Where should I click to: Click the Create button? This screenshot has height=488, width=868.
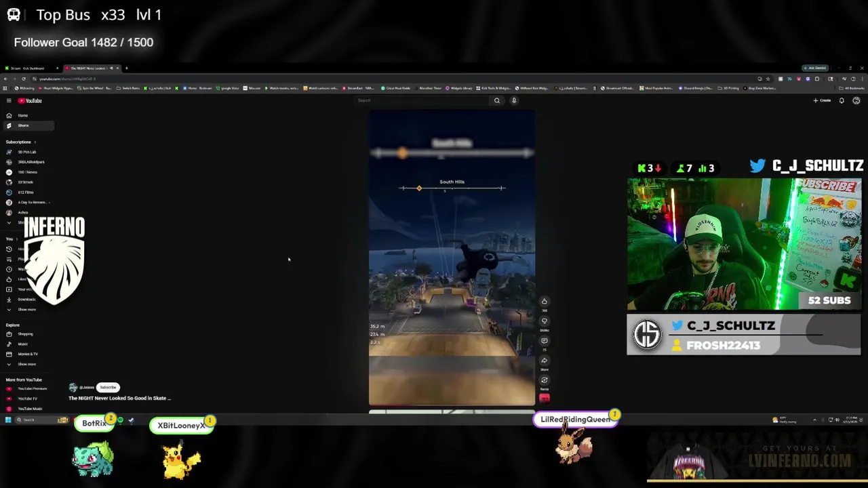click(x=822, y=100)
